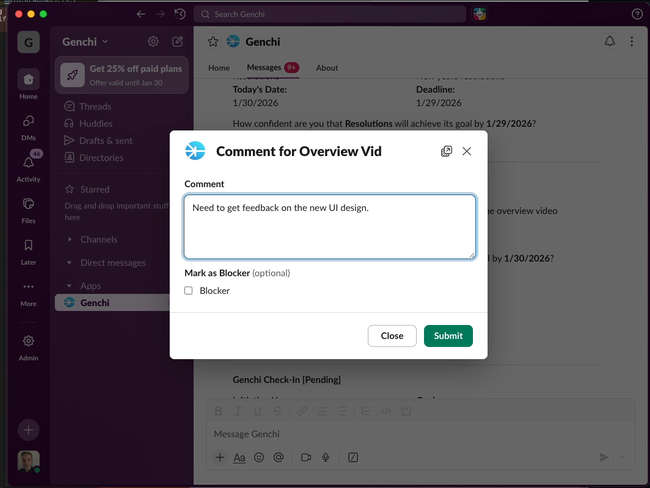Toggle bold formatting in composer
The height and width of the screenshot is (488, 650).
(218, 411)
